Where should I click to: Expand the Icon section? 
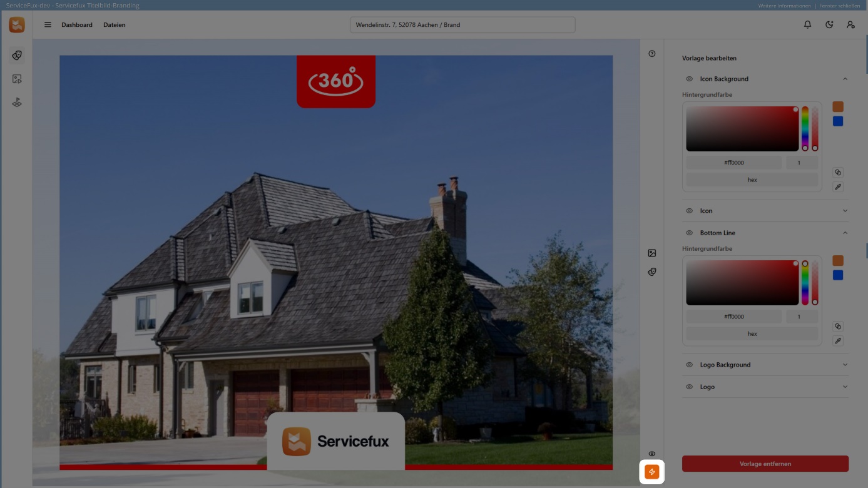click(845, 211)
